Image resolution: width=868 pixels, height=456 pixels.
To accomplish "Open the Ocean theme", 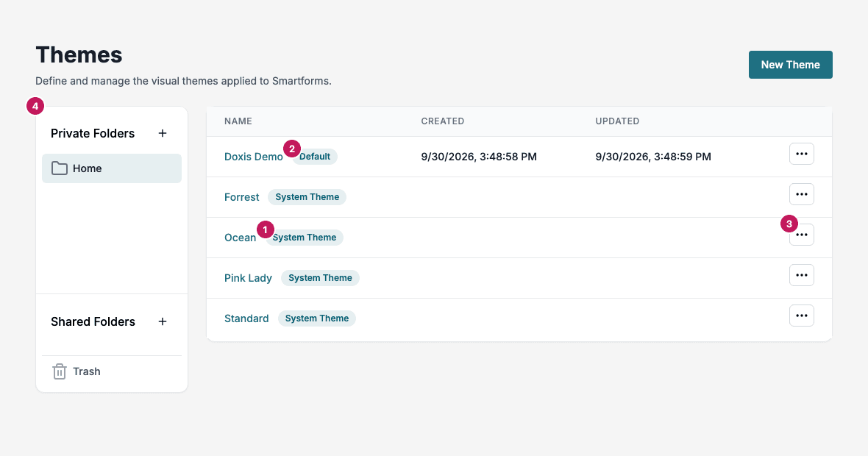I will [241, 238].
